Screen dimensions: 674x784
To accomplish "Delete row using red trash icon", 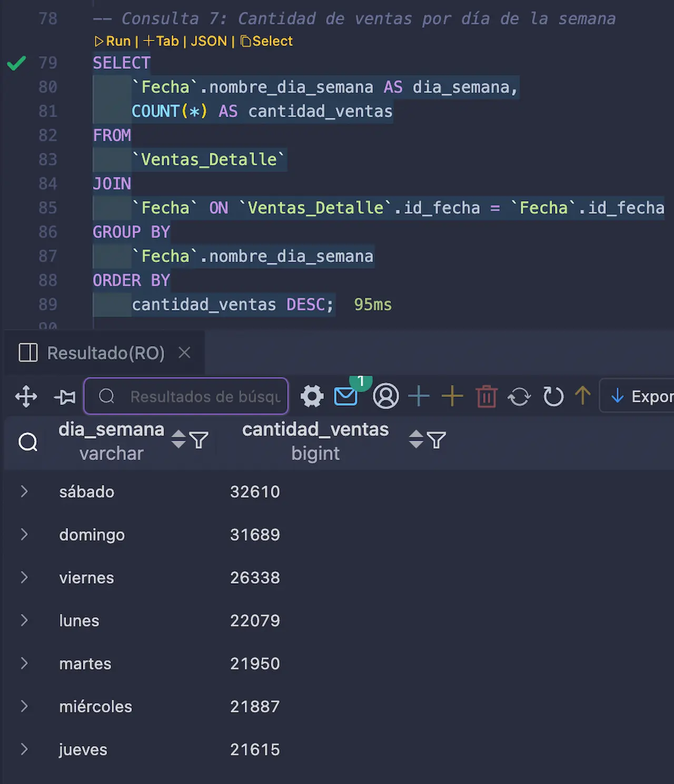I will tap(487, 396).
